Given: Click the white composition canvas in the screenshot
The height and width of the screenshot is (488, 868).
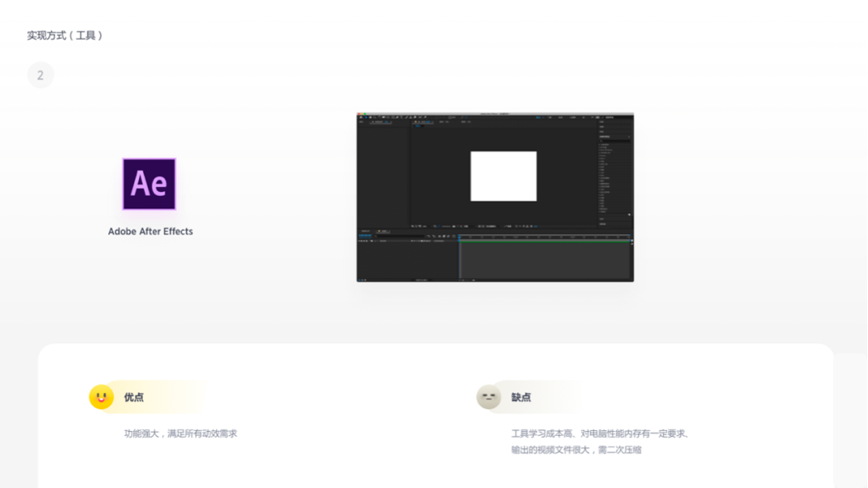Looking at the screenshot, I should click(x=503, y=176).
